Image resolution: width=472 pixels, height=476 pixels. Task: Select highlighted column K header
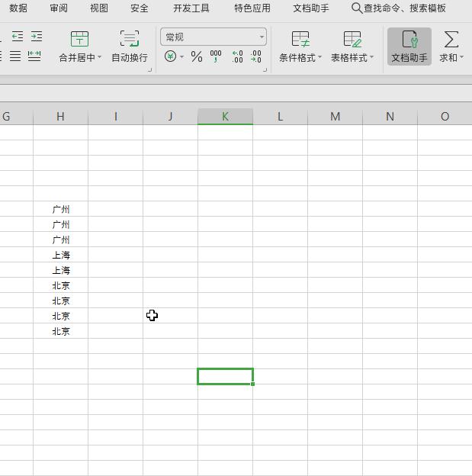(225, 116)
